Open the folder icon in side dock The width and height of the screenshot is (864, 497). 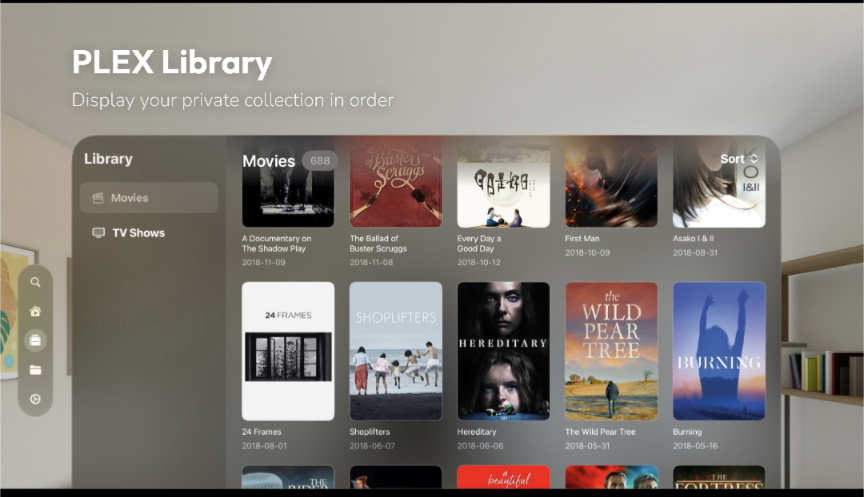(x=35, y=370)
